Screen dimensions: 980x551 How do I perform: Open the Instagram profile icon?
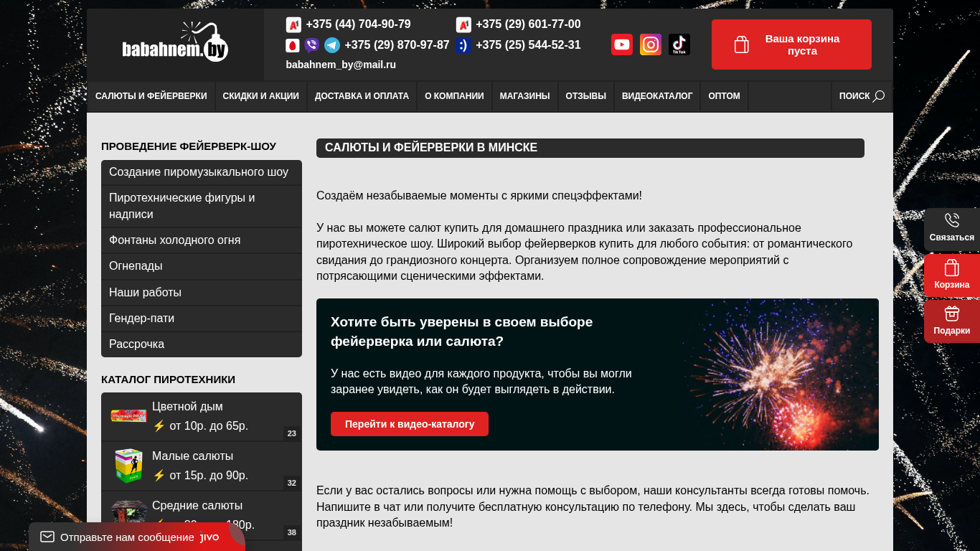point(651,44)
